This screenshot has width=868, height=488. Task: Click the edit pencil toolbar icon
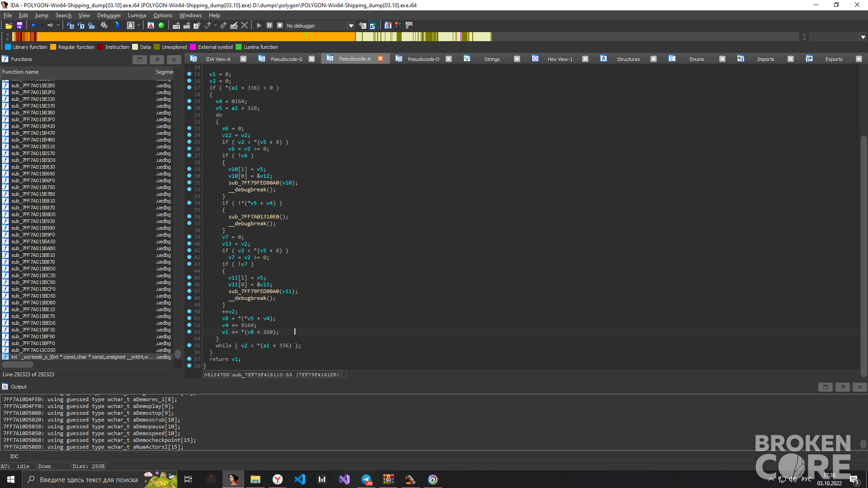pos(234,25)
